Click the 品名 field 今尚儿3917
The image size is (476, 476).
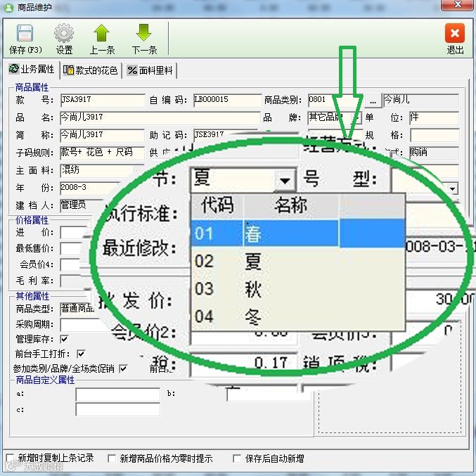(x=160, y=118)
